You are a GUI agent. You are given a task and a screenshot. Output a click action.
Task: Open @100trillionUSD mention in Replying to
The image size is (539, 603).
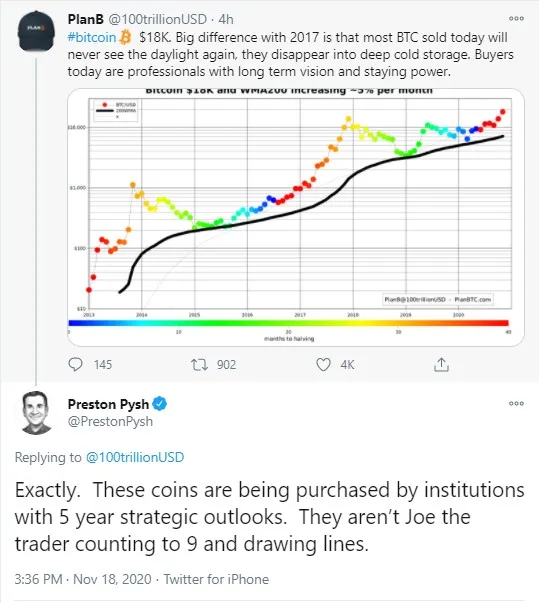pos(135,457)
